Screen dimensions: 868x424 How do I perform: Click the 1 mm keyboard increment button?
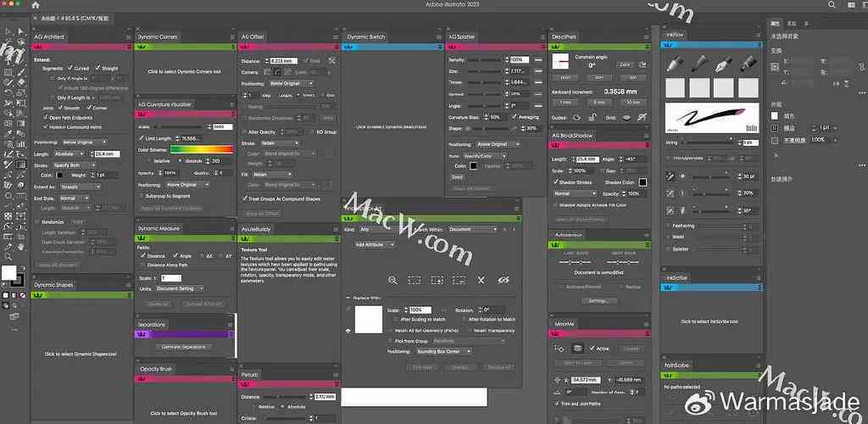coord(565,103)
